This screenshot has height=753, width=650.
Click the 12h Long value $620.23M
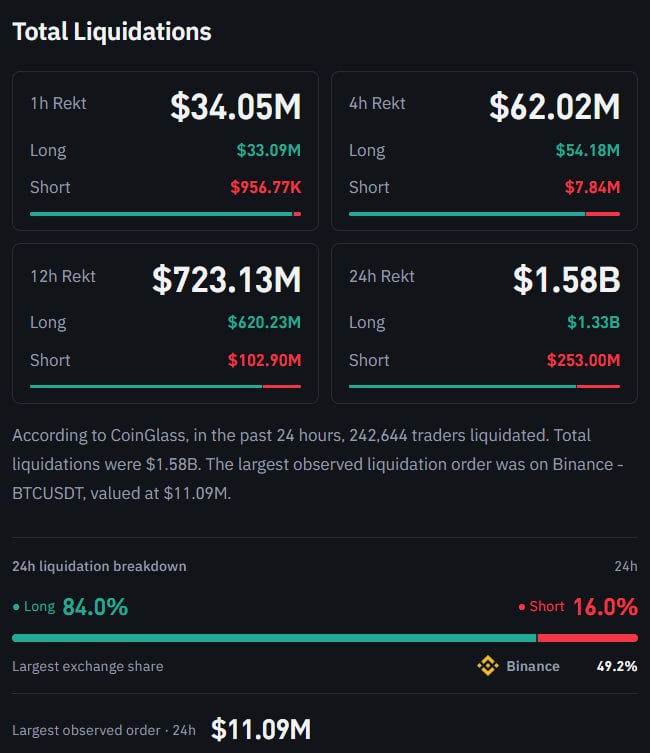point(264,322)
